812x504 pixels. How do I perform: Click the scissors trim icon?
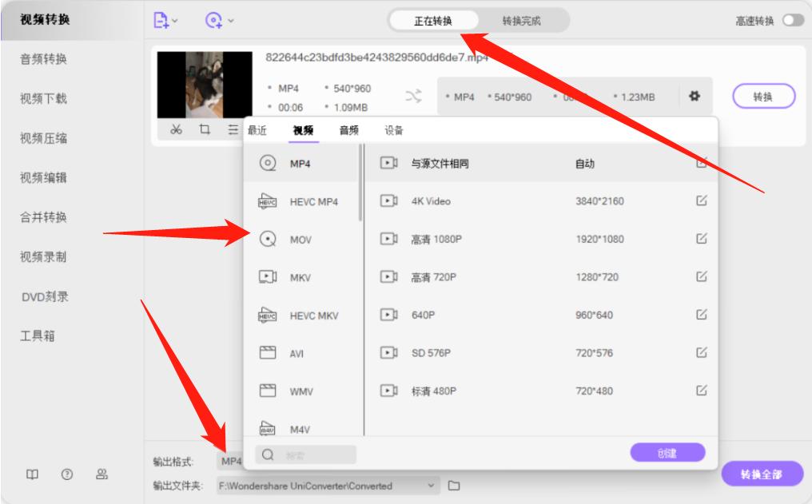[176, 129]
